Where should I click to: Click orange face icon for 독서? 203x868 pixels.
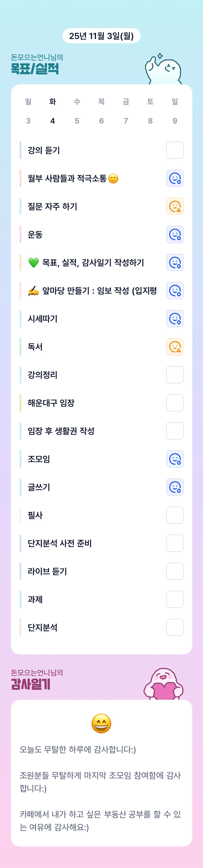175,347
